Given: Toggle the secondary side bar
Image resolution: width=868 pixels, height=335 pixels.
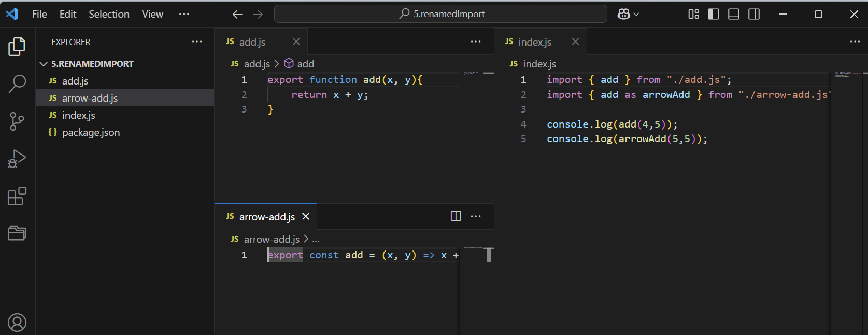Looking at the screenshot, I should [754, 14].
